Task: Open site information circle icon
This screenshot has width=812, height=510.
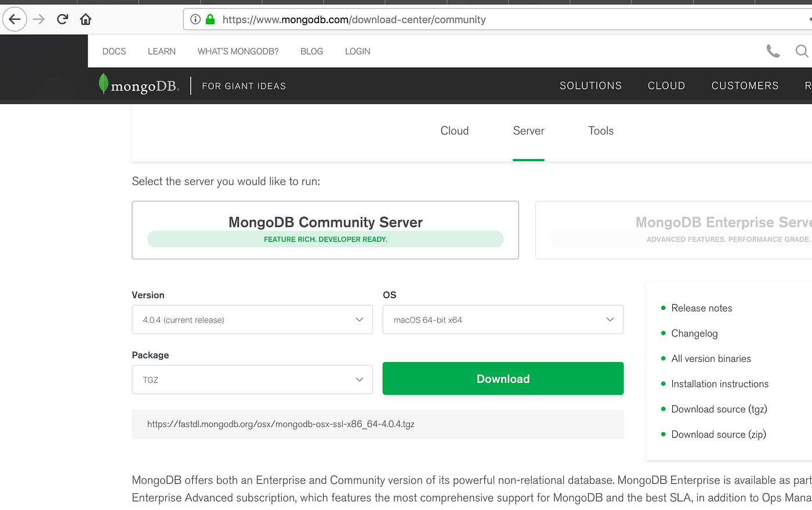Action: point(195,19)
